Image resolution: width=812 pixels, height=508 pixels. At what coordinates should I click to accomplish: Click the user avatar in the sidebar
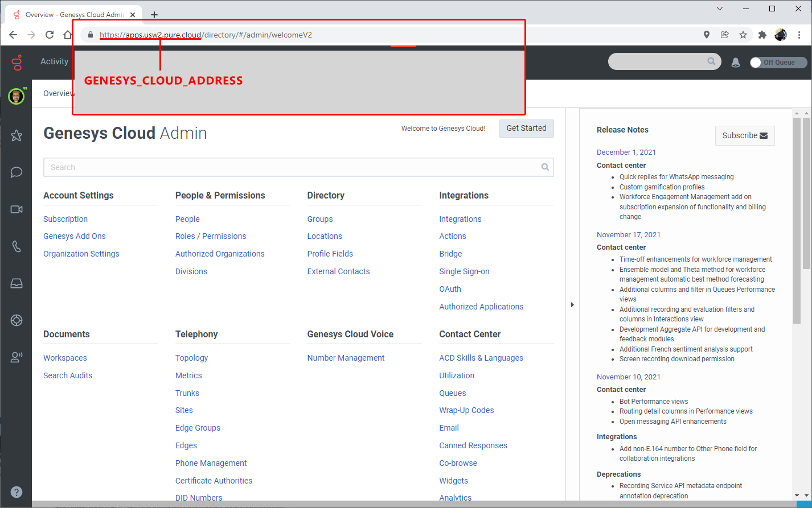[x=17, y=96]
